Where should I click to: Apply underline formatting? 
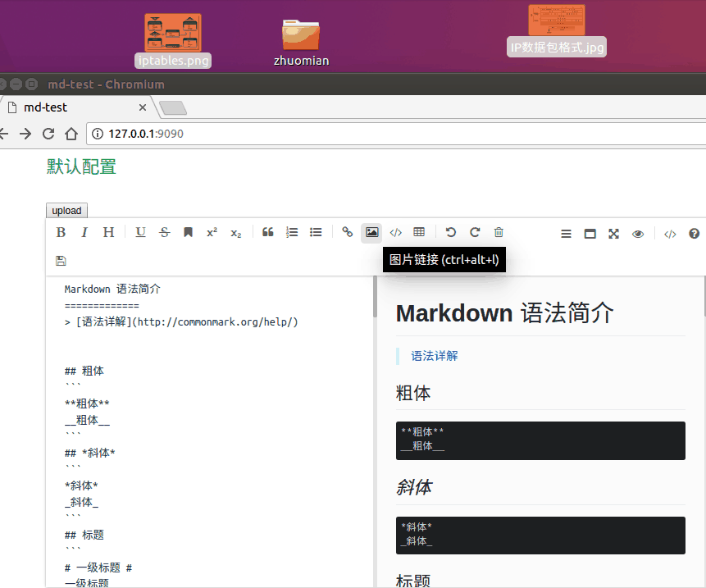pyautogui.click(x=140, y=232)
